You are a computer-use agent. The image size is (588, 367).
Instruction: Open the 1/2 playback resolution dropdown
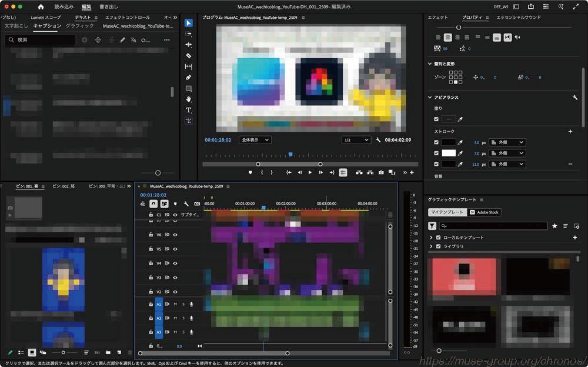tap(356, 140)
